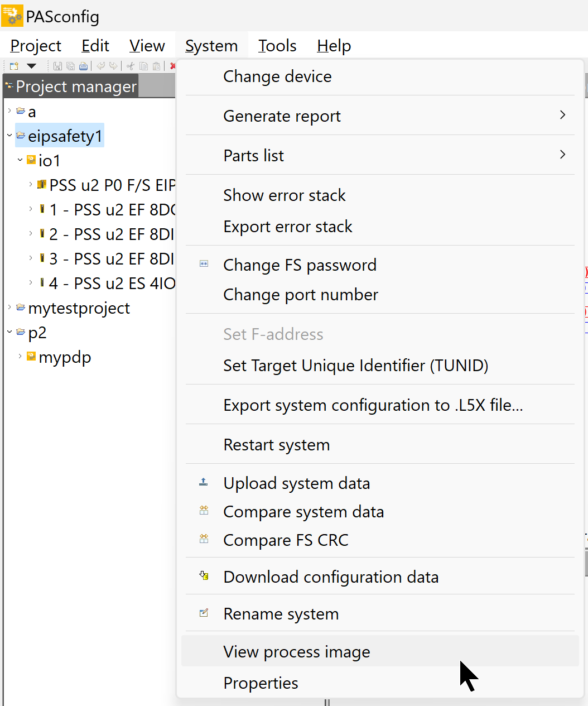Expand the 'a' project tree node
Image resolution: width=588 pixels, height=706 pixels.
9,111
